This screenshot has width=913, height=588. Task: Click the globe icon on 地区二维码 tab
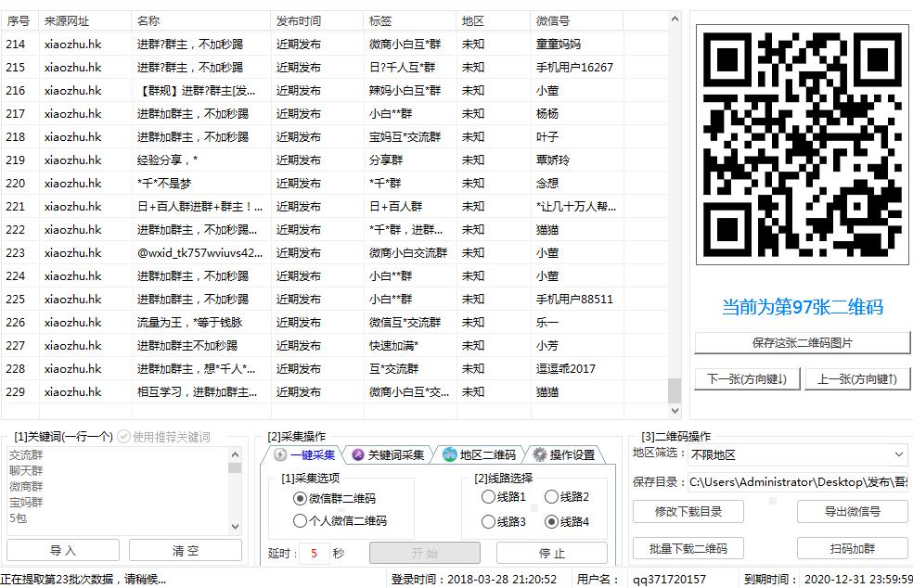449,454
